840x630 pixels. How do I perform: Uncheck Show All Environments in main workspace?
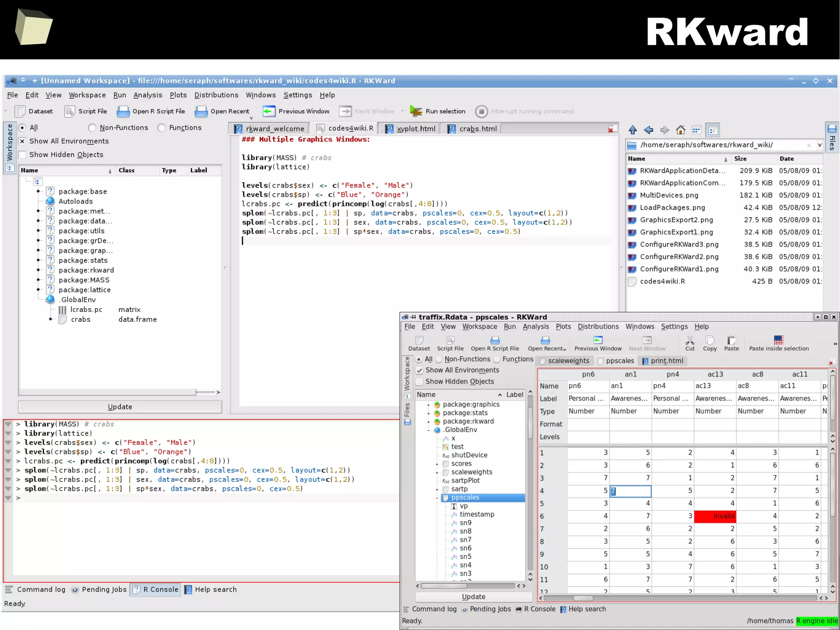pyautogui.click(x=23, y=141)
